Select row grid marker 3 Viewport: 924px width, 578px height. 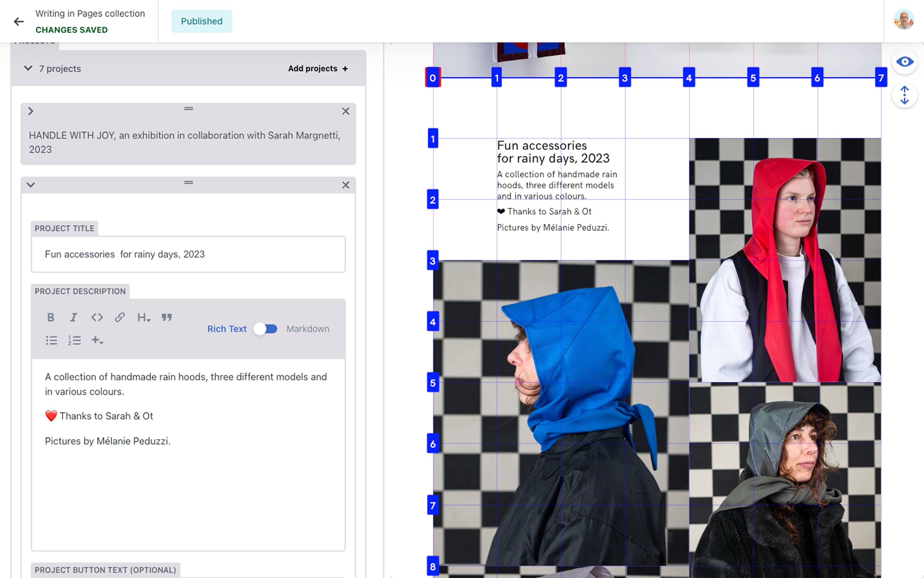(432, 261)
